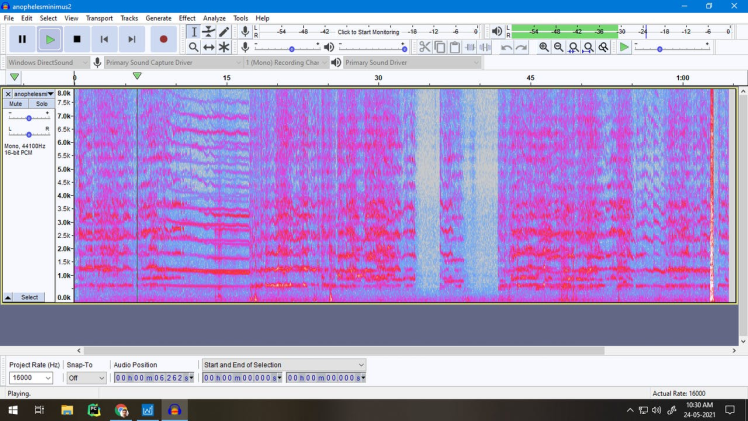Choose the Time Shift tool

tap(209, 47)
